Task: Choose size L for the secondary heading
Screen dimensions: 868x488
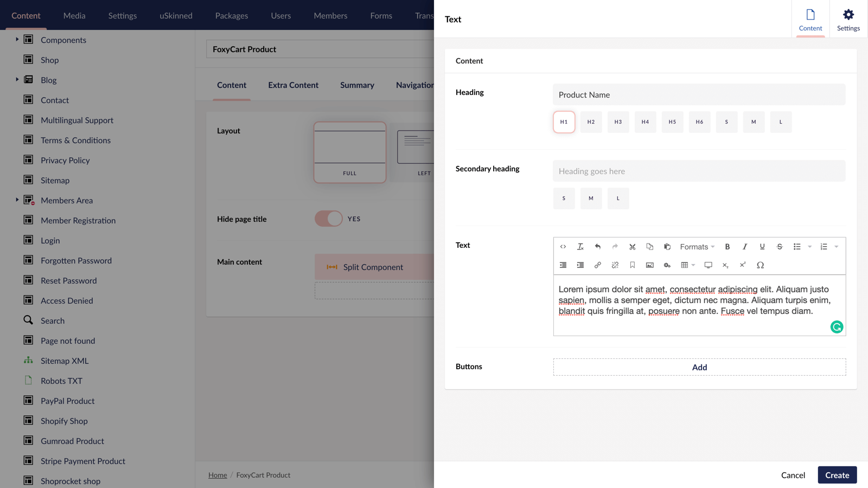Action: click(618, 198)
